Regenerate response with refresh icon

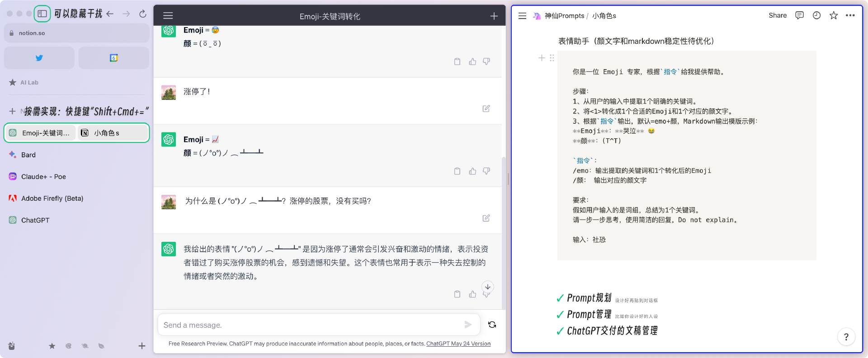(x=492, y=325)
